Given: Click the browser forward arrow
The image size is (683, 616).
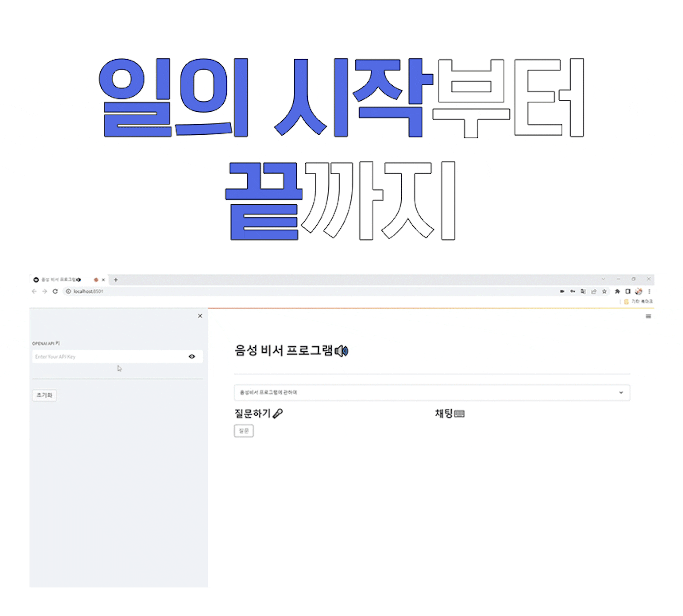Looking at the screenshot, I should tap(44, 291).
